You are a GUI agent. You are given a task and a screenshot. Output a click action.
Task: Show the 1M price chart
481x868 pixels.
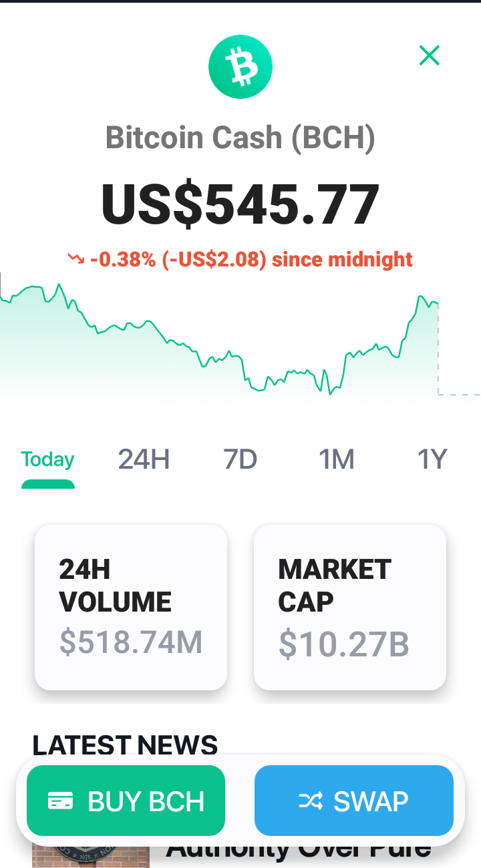click(x=336, y=459)
